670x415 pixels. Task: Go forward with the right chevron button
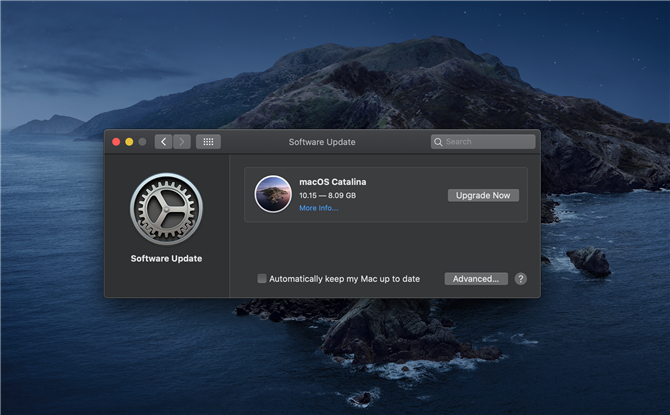pos(182,142)
